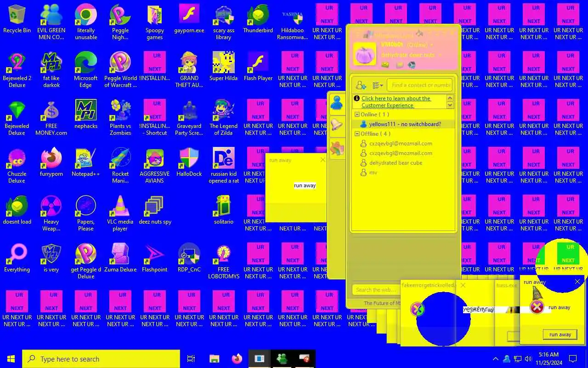
Task: Select 'russian kid opened a rat' icon
Action: click(x=224, y=166)
